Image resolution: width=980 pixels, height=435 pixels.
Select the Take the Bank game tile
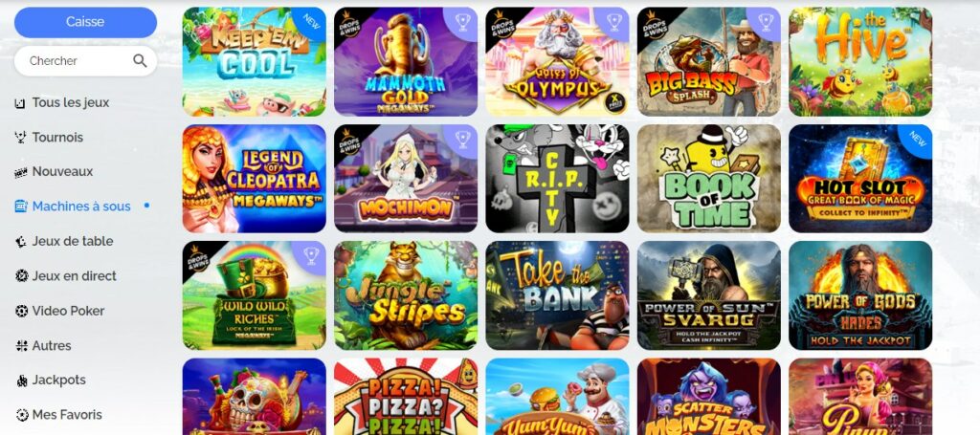point(557,295)
